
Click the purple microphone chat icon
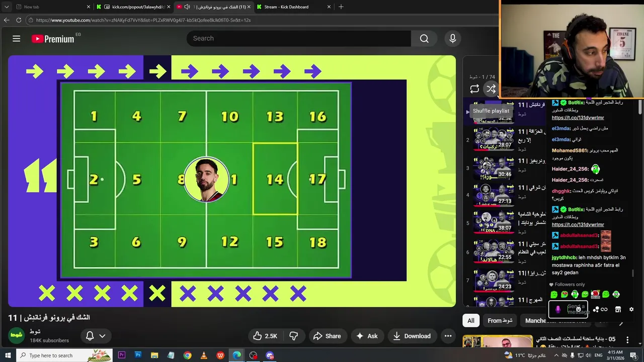[557, 309]
